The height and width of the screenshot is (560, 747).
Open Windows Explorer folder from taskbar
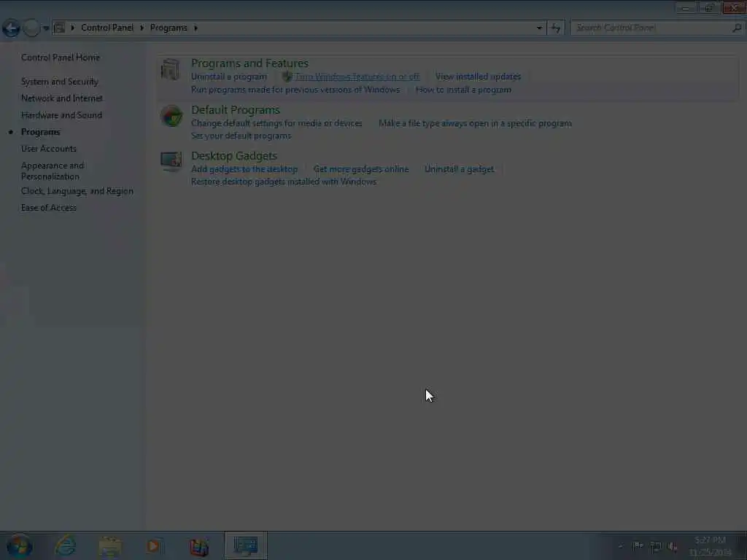pos(110,546)
